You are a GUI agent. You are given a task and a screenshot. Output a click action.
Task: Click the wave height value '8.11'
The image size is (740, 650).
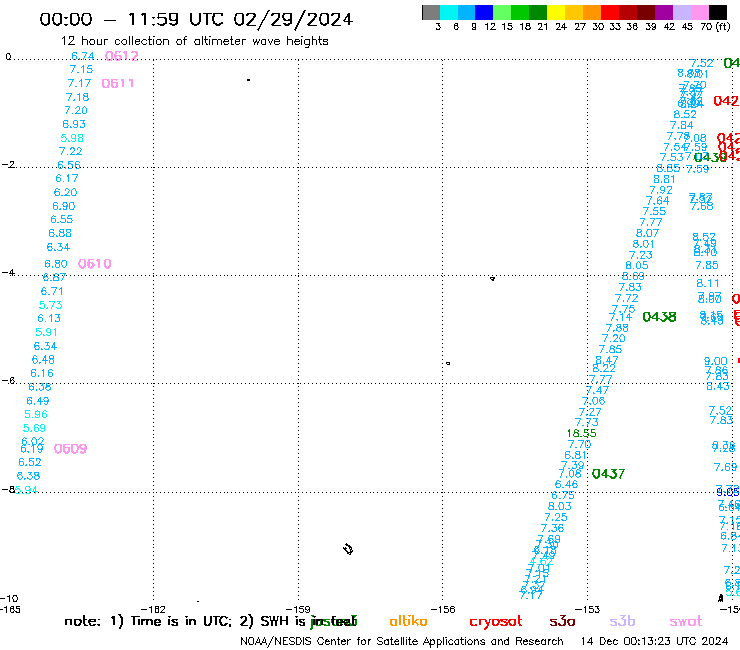pos(708,283)
